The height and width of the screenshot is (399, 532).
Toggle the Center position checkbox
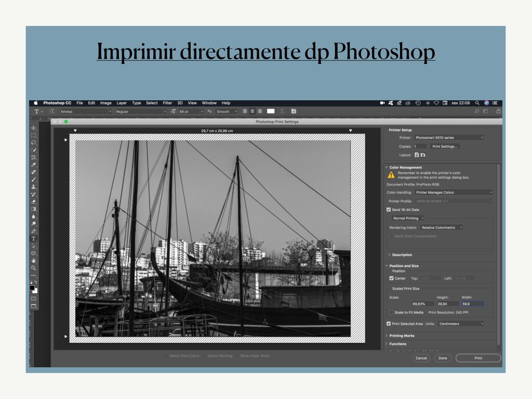(392, 278)
